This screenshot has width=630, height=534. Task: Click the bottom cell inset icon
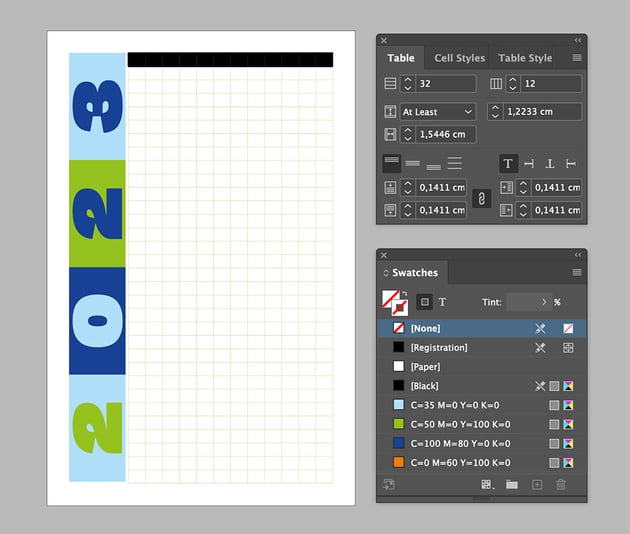(390, 210)
